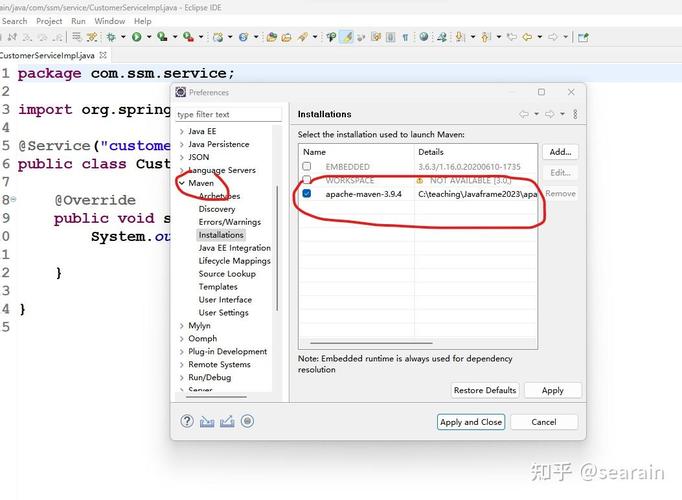Click the blue 'S' web service icon
Screen dimensions: 682x500
point(244,37)
